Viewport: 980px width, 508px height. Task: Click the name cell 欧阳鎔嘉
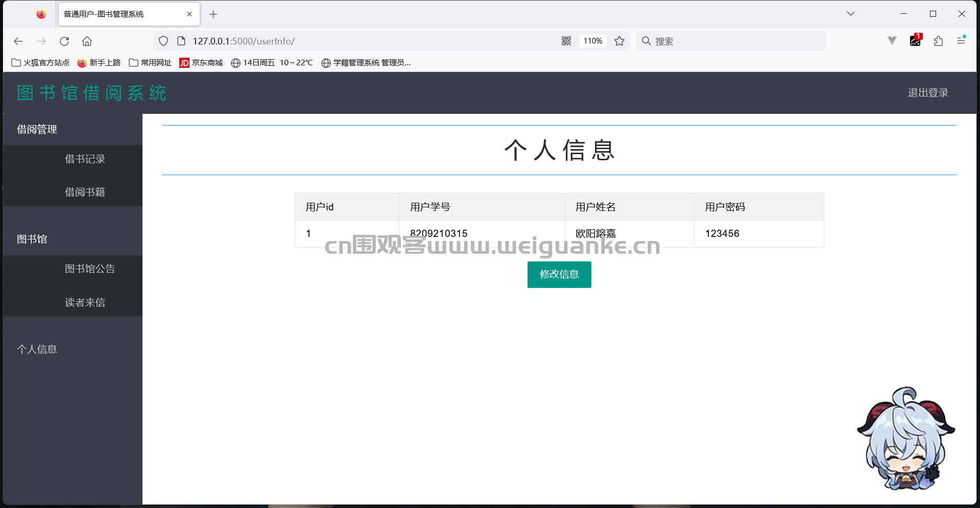(629, 234)
